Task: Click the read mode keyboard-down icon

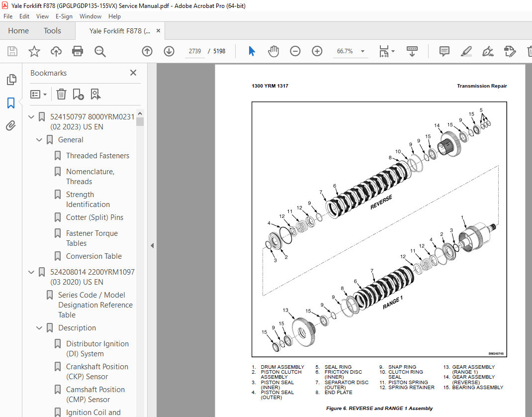Action: tap(412, 51)
